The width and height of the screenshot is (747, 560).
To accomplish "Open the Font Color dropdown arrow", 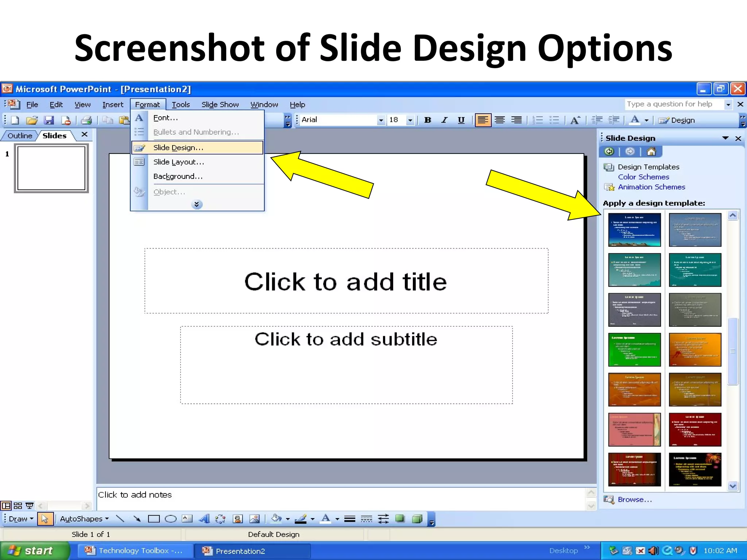I will click(646, 120).
